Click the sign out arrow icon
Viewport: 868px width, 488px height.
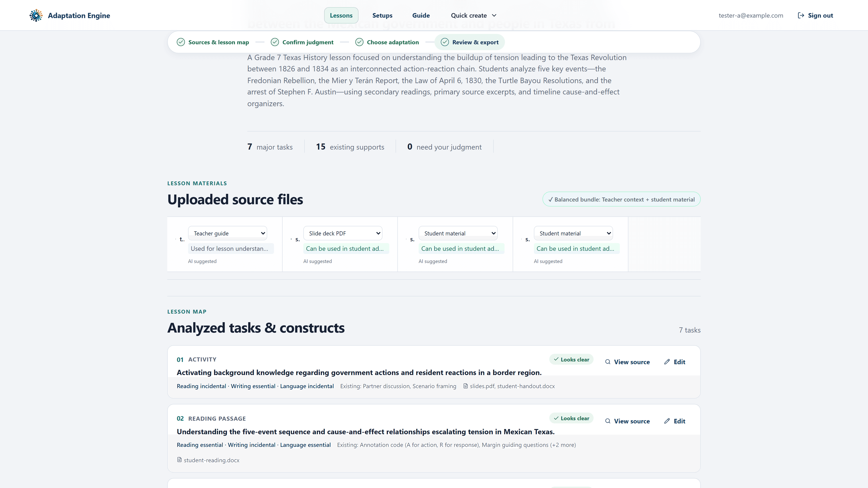(x=801, y=16)
